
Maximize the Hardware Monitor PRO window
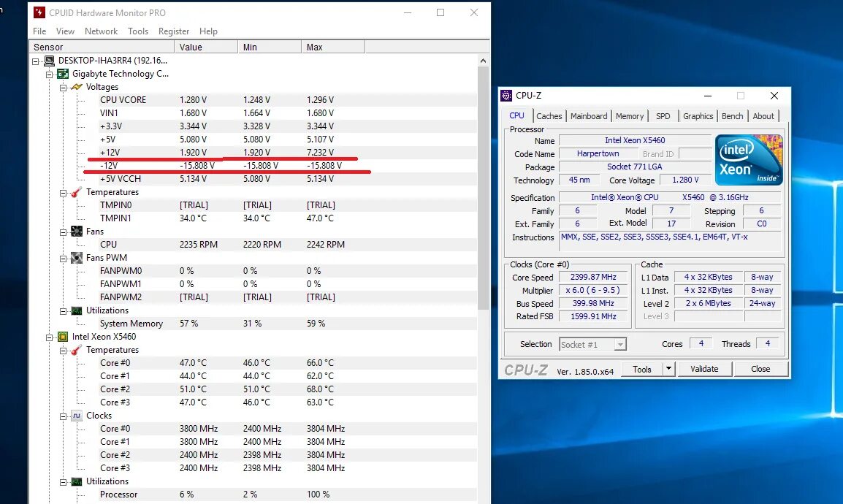click(x=440, y=12)
